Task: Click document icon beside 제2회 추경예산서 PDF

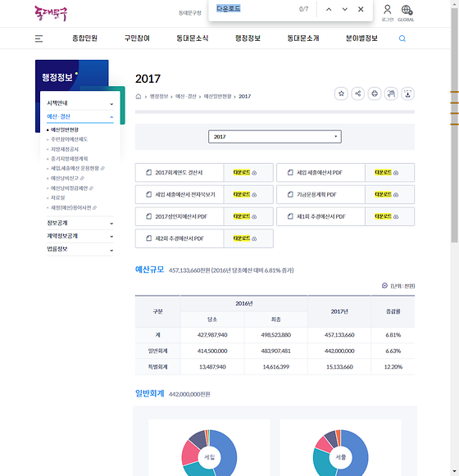Action: click(149, 238)
